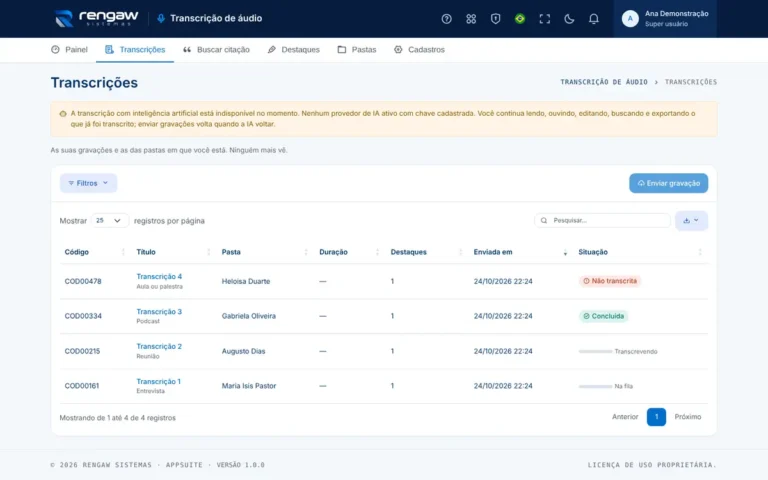Screen dimensions: 768x480
Task: Click folder Augusto Dias
Action: coord(243,351)
